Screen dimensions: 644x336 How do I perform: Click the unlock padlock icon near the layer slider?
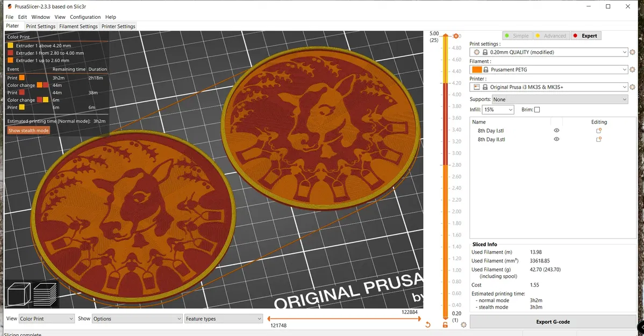(445, 325)
